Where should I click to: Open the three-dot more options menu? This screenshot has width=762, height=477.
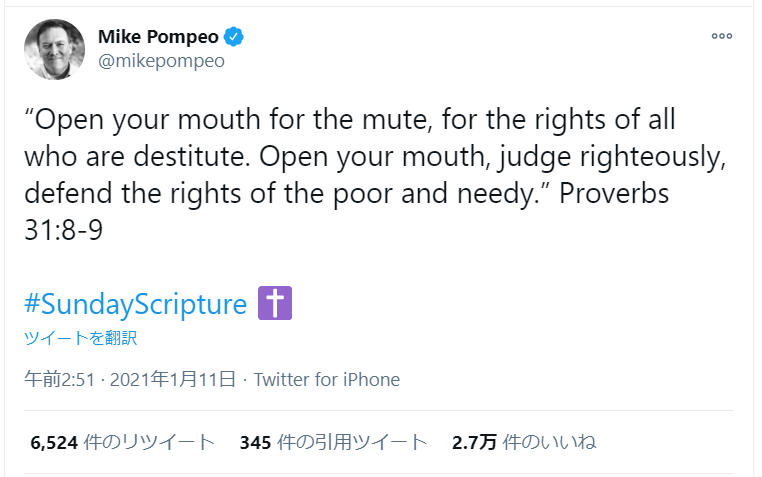[722, 36]
